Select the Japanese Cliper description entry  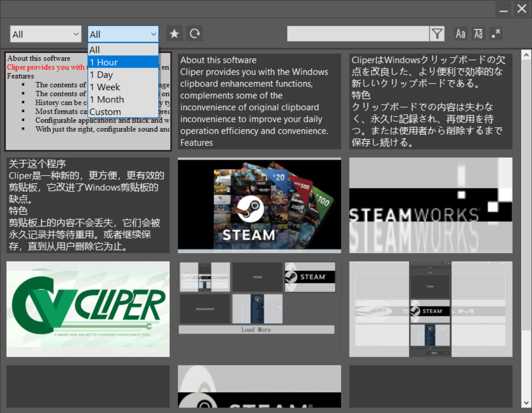pyautogui.click(x=430, y=101)
